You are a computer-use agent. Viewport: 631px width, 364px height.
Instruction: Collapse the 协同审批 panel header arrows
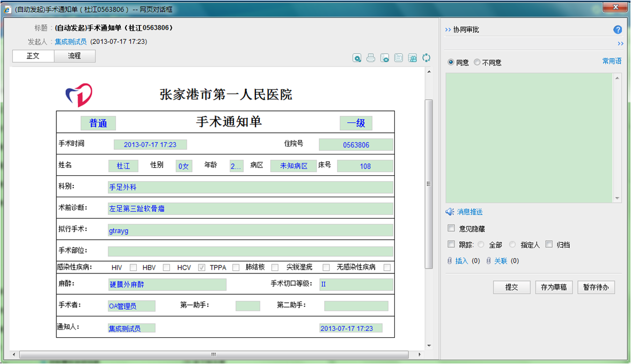(x=448, y=30)
